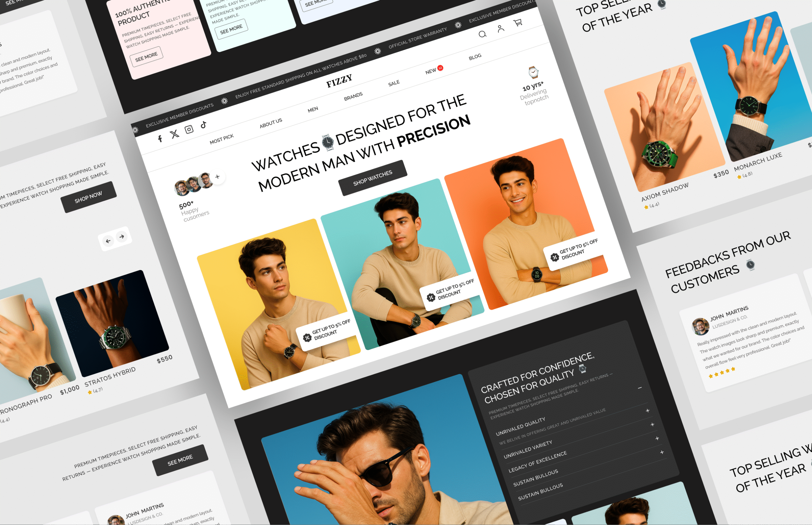
Task: Click the Shop Watches button
Action: (373, 178)
